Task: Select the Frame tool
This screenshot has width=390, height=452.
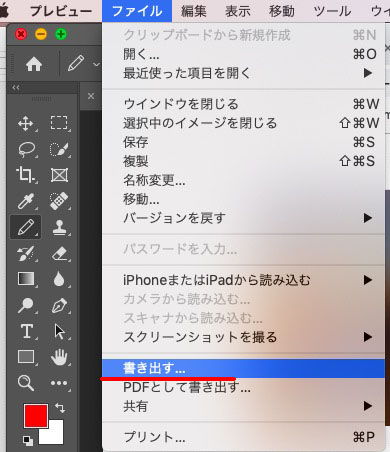Action: (x=59, y=175)
